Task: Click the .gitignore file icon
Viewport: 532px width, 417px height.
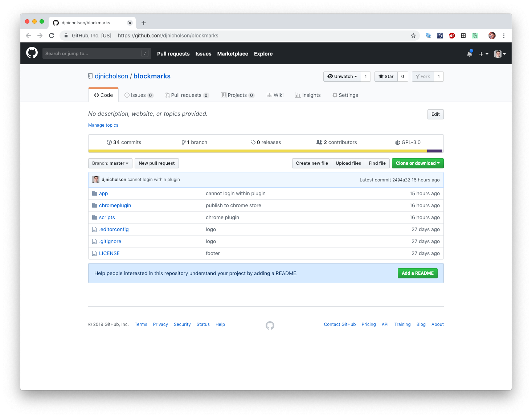Action: pyautogui.click(x=94, y=241)
